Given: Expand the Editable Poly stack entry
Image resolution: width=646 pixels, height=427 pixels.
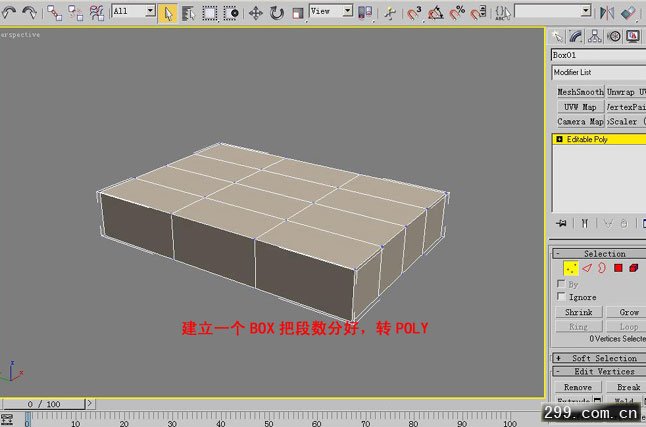Looking at the screenshot, I should [559, 139].
